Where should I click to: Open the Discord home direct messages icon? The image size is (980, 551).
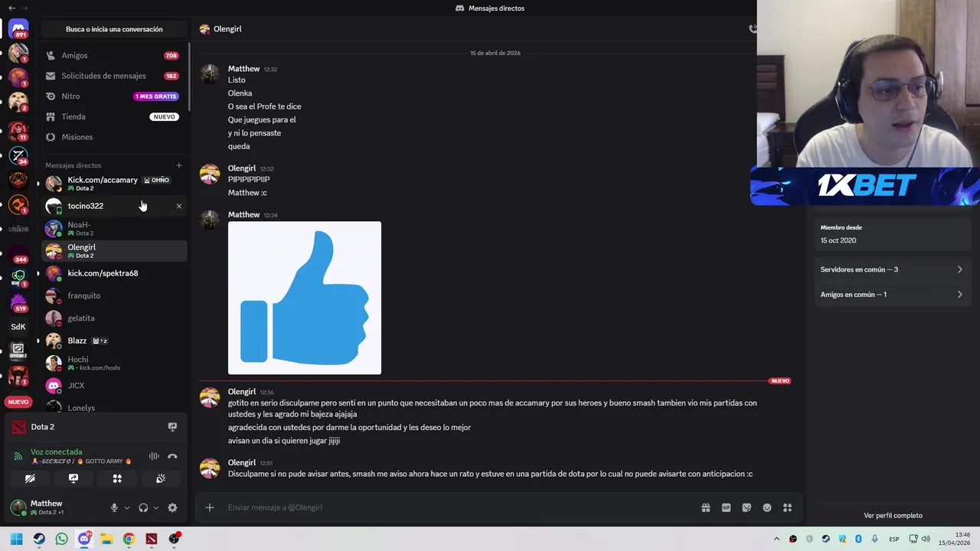tap(18, 29)
